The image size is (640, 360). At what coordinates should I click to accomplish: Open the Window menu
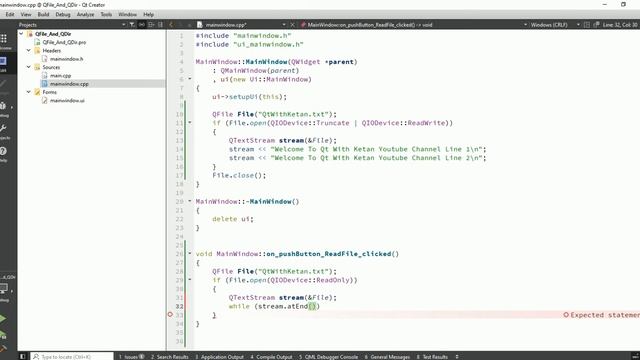coord(127,14)
